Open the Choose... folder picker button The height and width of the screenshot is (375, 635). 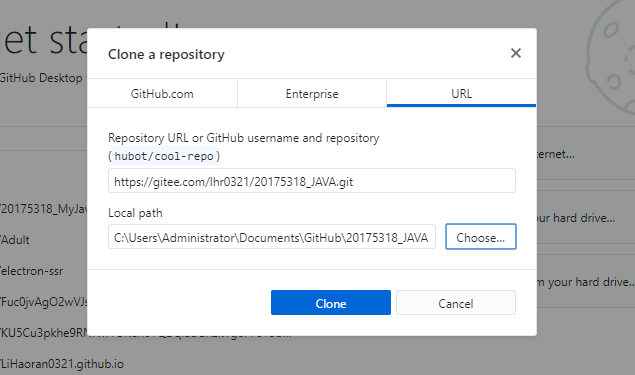(481, 237)
